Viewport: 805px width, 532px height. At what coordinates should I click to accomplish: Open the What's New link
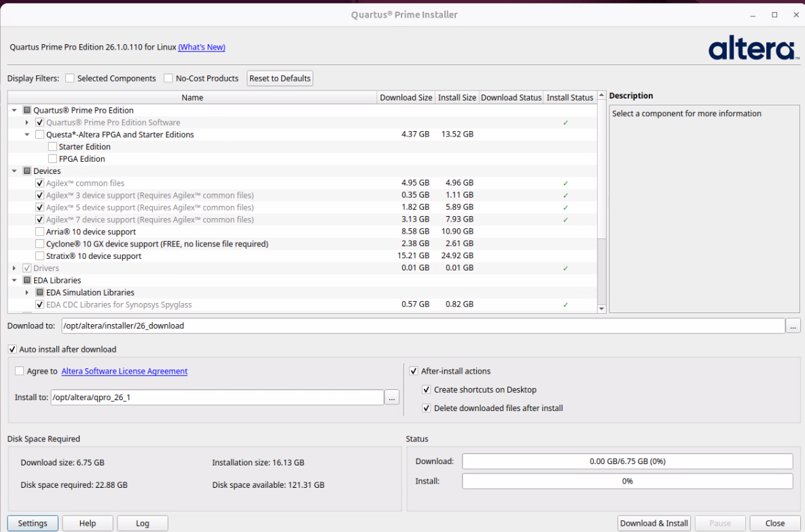point(202,48)
